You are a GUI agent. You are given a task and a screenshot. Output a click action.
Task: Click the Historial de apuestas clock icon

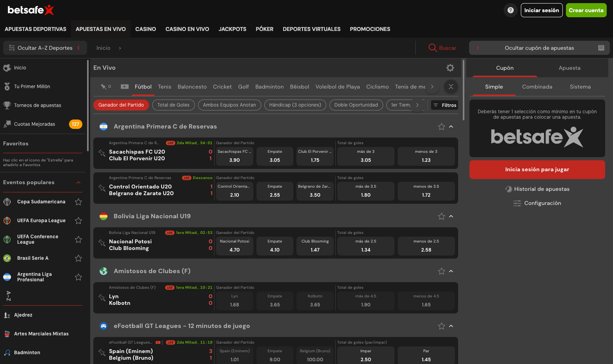(x=509, y=189)
